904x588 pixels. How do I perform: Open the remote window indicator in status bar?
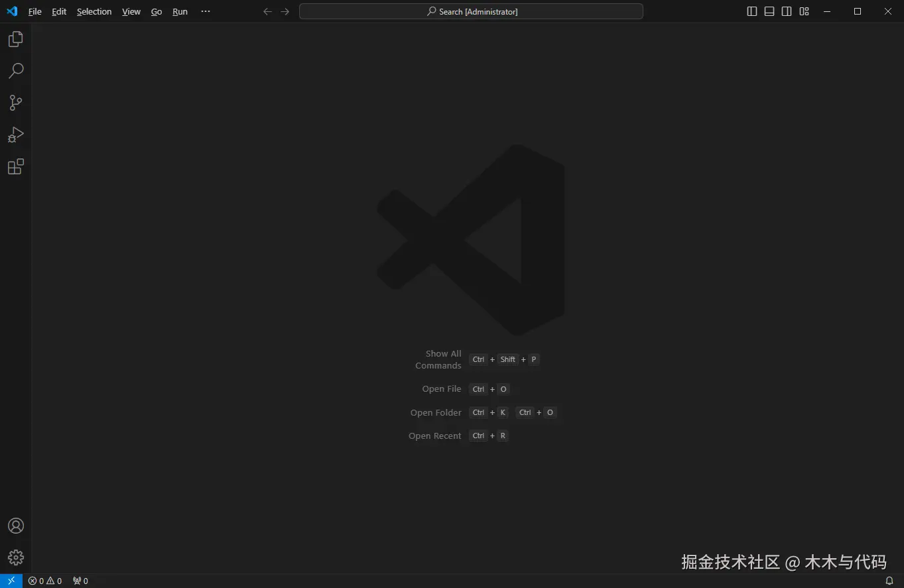tap(11, 581)
